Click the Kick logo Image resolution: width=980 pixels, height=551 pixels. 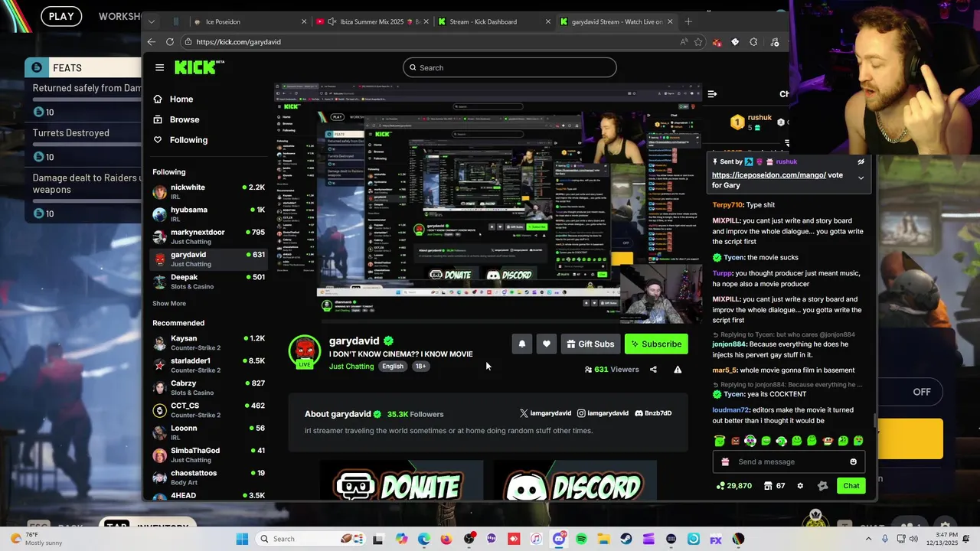tap(196, 67)
